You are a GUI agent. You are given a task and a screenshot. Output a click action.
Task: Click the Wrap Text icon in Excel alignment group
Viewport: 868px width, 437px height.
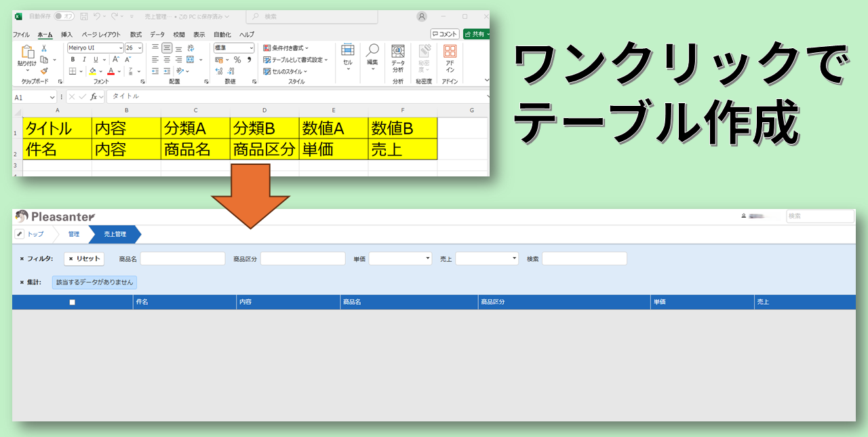[191, 48]
